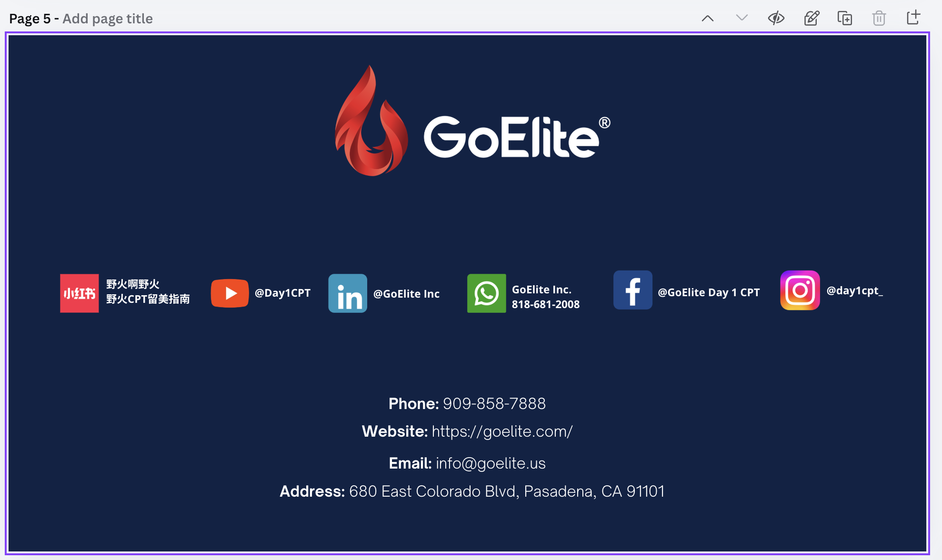Viewport: 942px width, 560px height.
Task: Duplicate page 5 with the copy icon
Action: [x=845, y=19]
